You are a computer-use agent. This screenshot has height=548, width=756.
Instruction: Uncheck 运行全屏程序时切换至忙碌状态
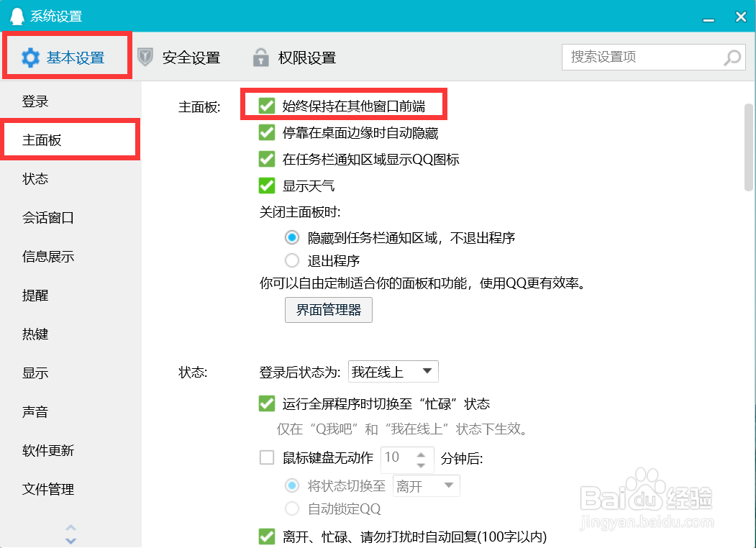point(267,403)
